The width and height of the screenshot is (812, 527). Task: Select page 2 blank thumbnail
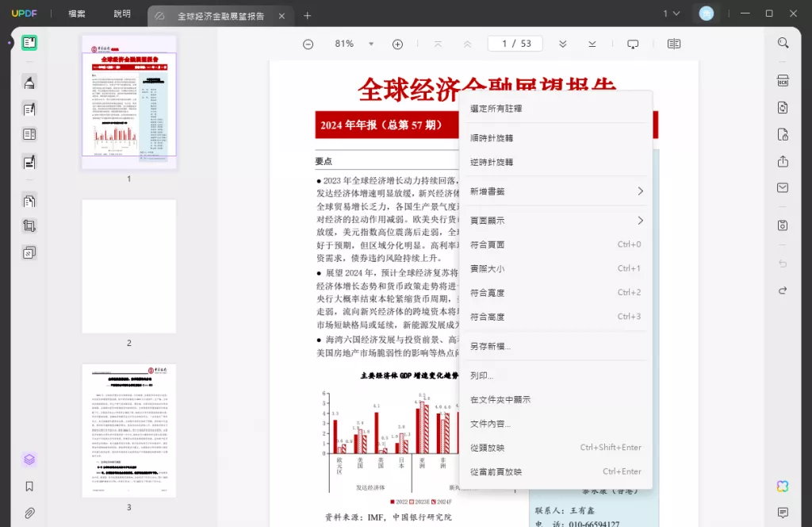point(129,267)
